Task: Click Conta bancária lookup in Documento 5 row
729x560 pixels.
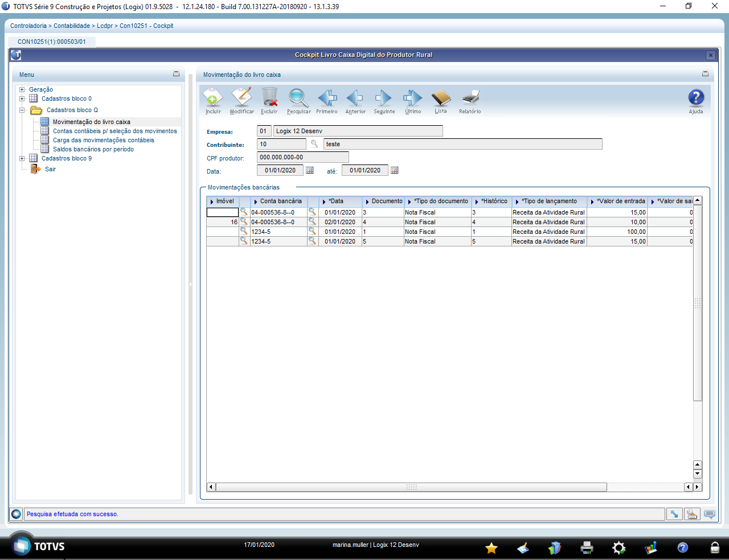Action: 312,241
